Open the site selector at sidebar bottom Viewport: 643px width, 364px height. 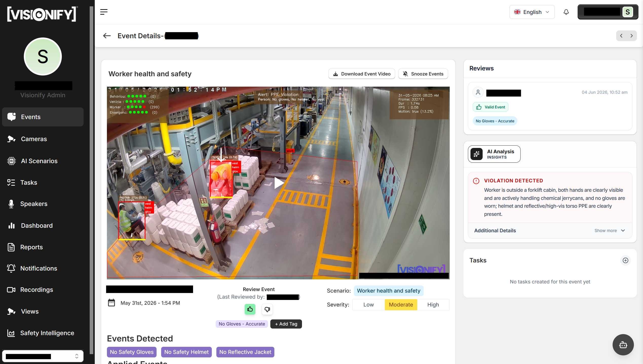point(43,356)
